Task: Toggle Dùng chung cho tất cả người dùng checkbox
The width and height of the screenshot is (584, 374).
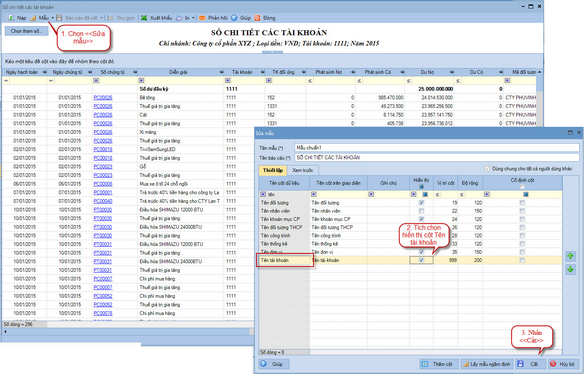Action: (x=487, y=169)
